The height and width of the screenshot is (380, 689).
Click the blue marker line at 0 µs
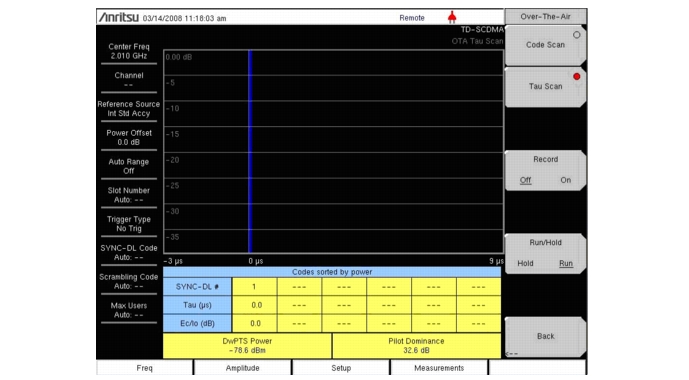click(250, 152)
